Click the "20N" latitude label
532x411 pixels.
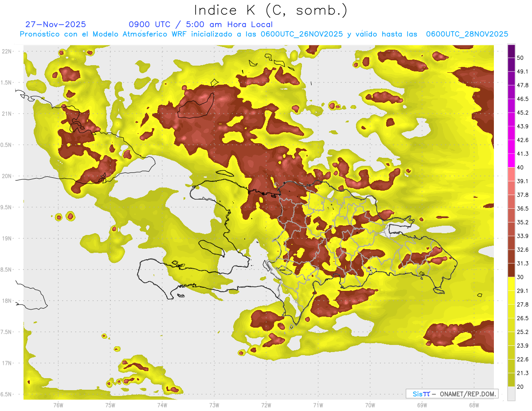[x=7, y=176]
